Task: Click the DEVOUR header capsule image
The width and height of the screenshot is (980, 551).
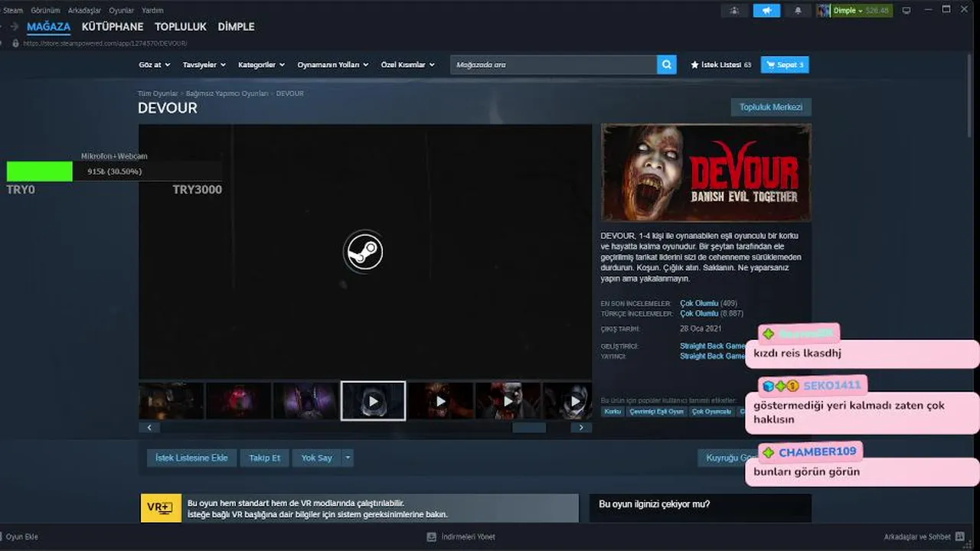Action: 706,173
